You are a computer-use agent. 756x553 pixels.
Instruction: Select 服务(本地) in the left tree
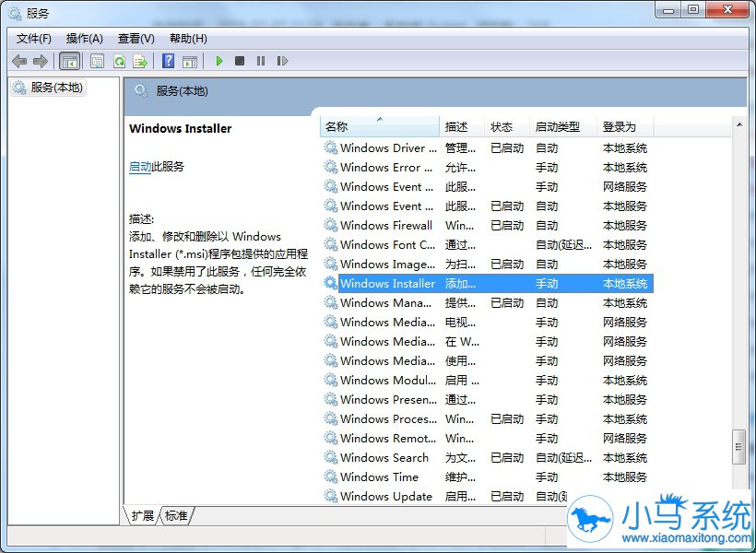pyautogui.click(x=49, y=88)
